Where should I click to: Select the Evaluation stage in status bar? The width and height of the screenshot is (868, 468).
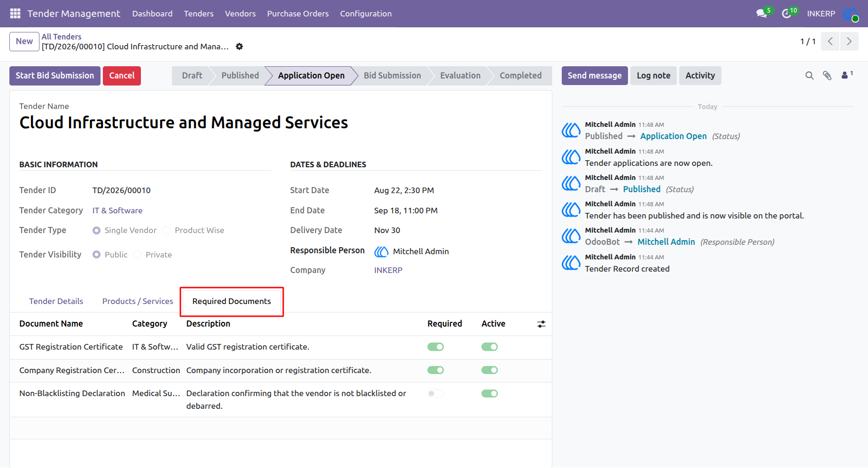coord(460,76)
